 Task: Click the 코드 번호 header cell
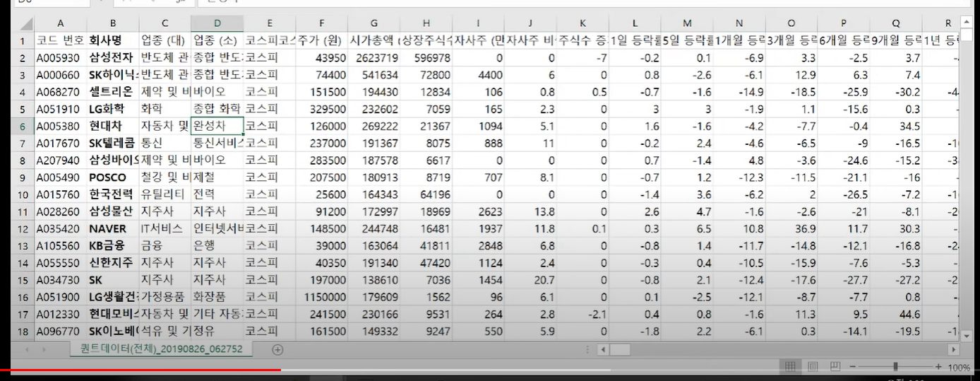click(60, 41)
